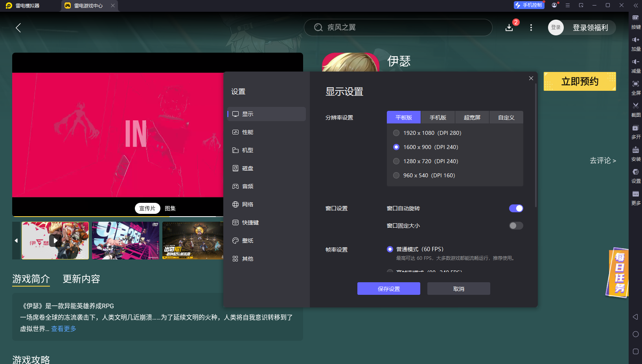Click the search magnifier icon
Image resolution: width=642 pixels, height=364 pixels.
pyautogui.click(x=318, y=28)
